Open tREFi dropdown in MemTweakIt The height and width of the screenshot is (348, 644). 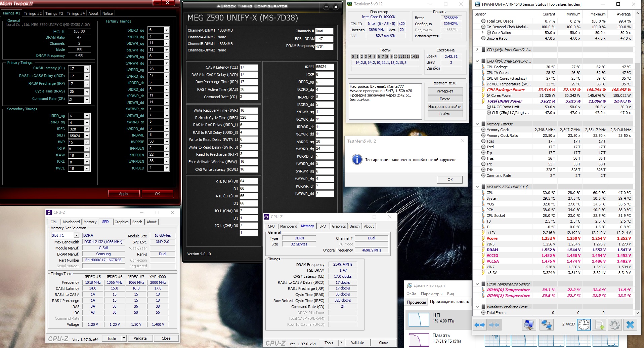tap(87, 136)
